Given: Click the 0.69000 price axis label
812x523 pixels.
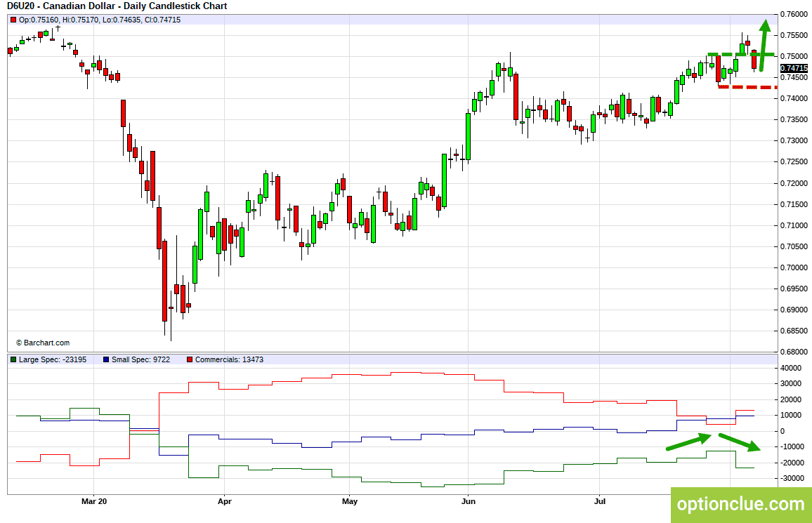Looking at the screenshot, I should click(x=794, y=310).
